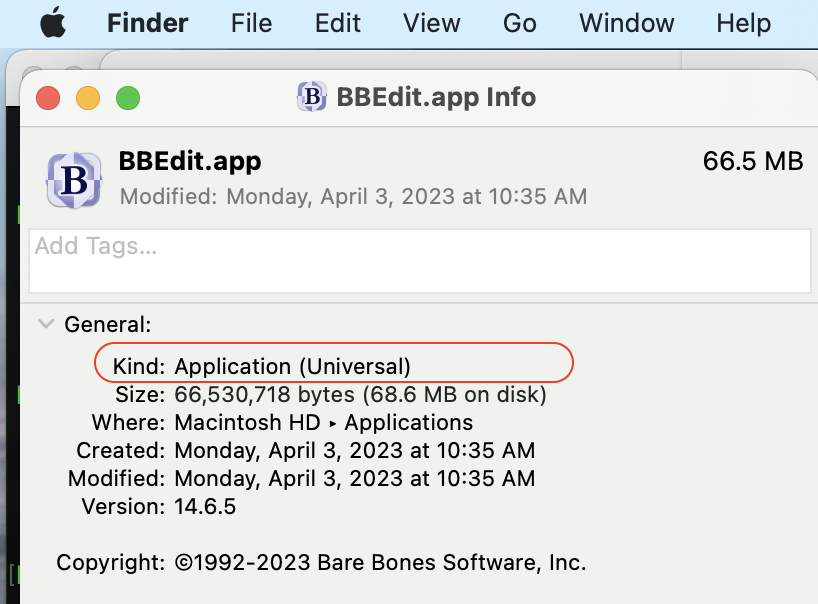Screen dimensions: 818x604
Task: Minimize the Info window with yellow button
Action: [x=88, y=98]
